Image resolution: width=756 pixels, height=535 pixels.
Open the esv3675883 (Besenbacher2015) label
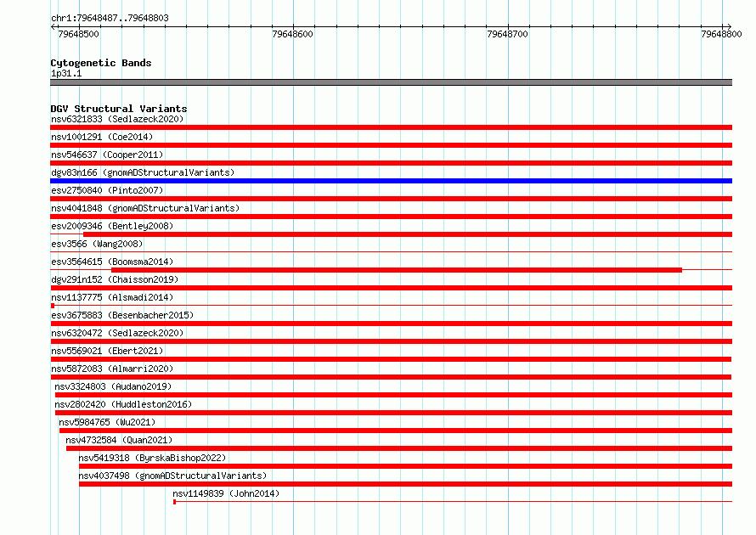tap(122, 315)
